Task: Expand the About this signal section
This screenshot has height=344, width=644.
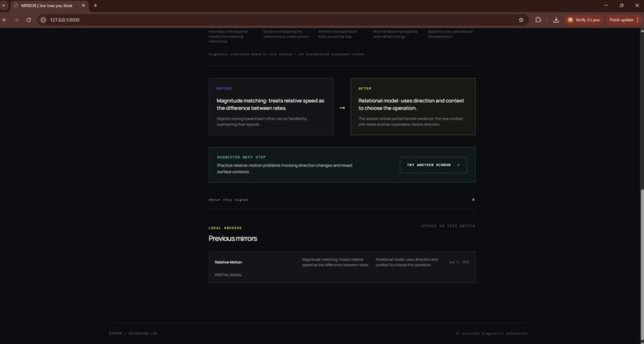Action: pyautogui.click(x=342, y=200)
